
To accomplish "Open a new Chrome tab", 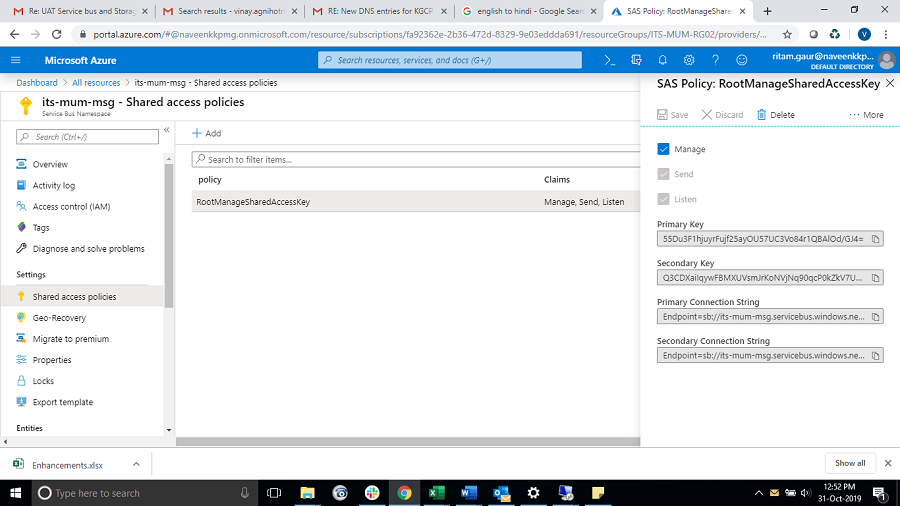I will point(767,11).
